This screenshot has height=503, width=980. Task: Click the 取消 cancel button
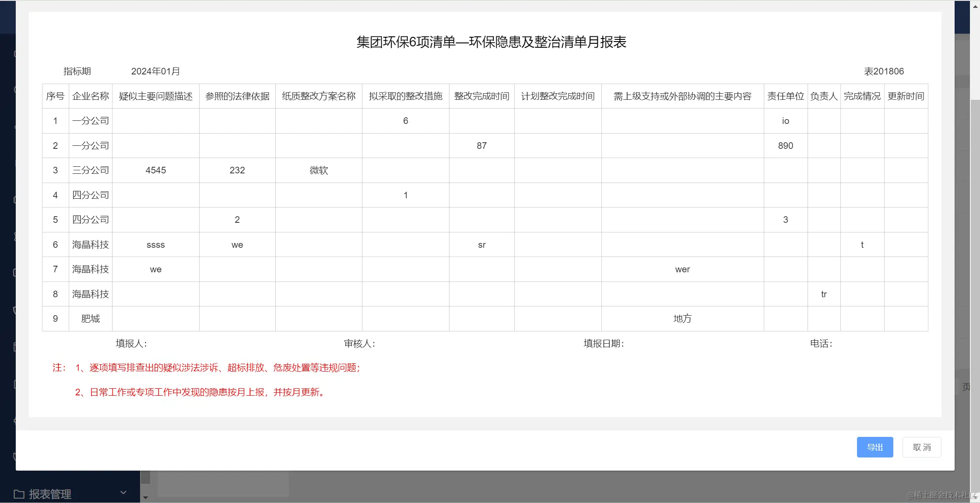coord(921,447)
